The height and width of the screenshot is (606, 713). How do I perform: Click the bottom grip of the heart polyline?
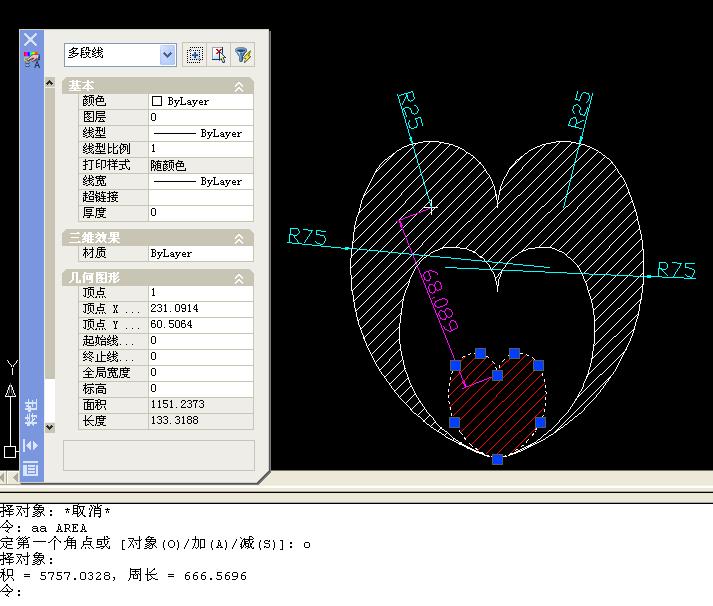click(x=497, y=460)
